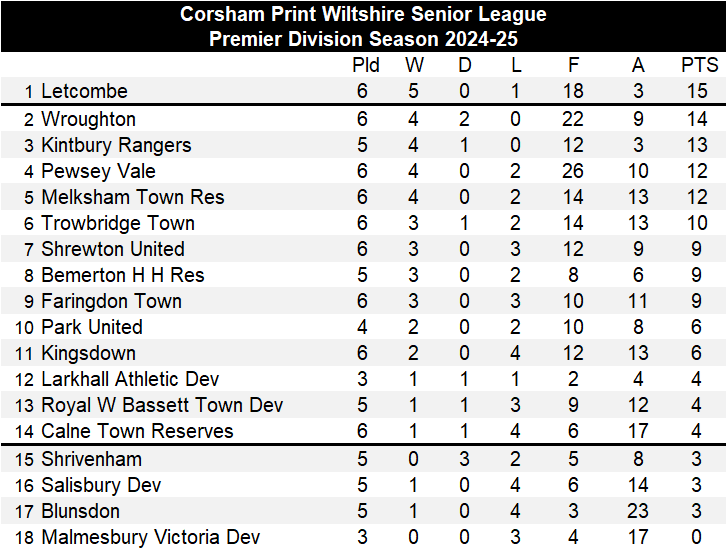The height and width of the screenshot is (550, 726).
Task: Click Letcombe's points value of 15
Action: coord(698,91)
